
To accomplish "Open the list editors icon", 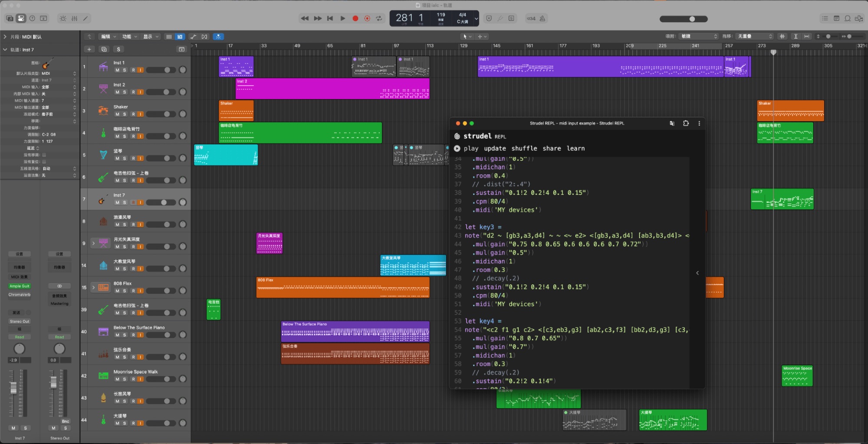I will tap(825, 18).
